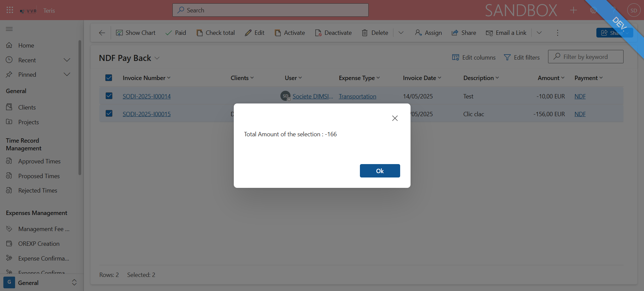Mark selection as Paid

pyautogui.click(x=176, y=33)
